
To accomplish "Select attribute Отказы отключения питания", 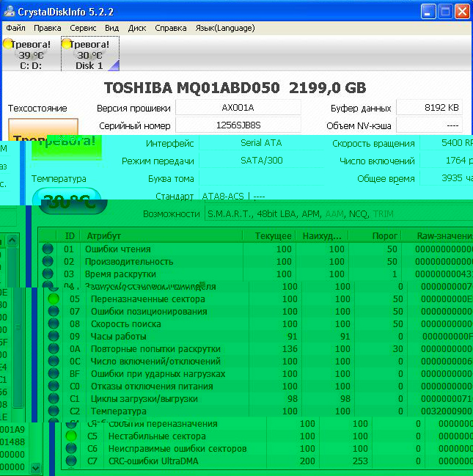I will (x=152, y=386).
